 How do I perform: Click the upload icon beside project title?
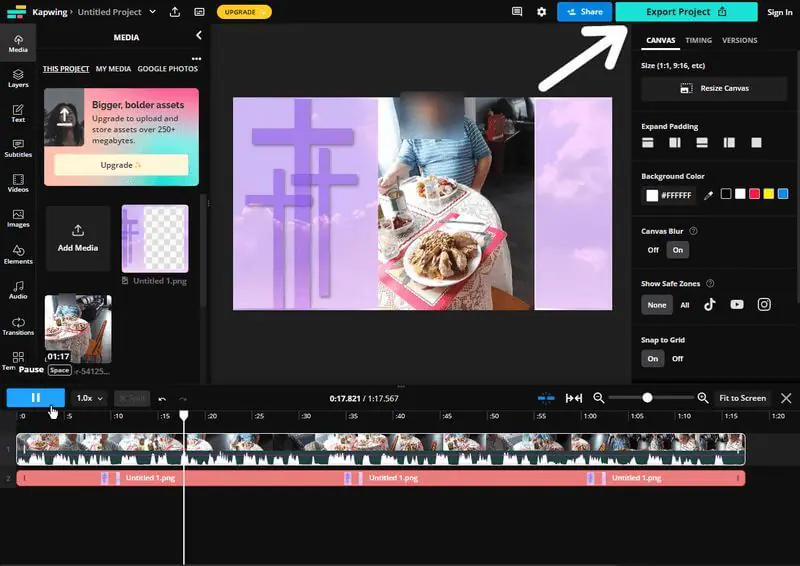click(x=174, y=12)
